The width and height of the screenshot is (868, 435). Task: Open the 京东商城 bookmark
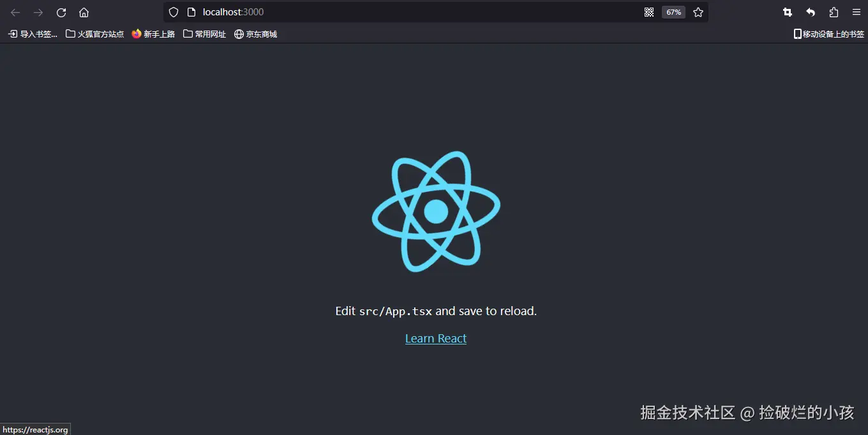(255, 34)
